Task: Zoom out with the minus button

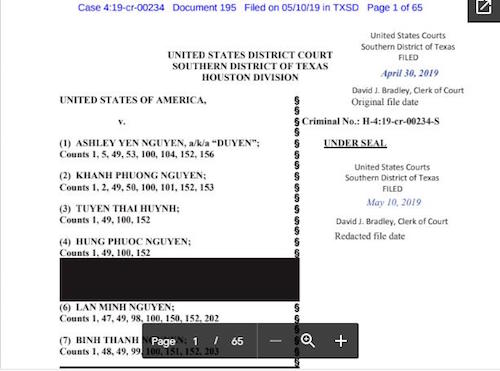Action: (x=276, y=341)
